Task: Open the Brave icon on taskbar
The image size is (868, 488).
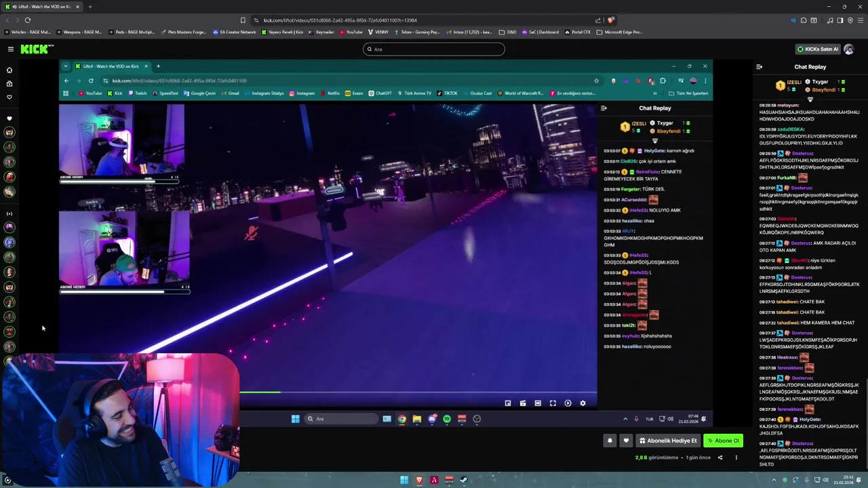Action: point(419,481)
